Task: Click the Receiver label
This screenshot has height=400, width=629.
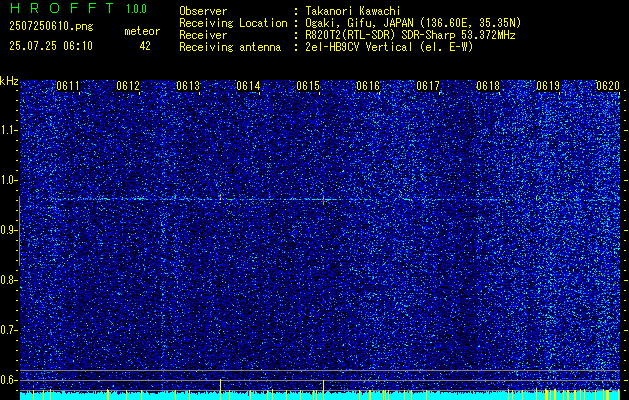Action: [x=203, y=35]
